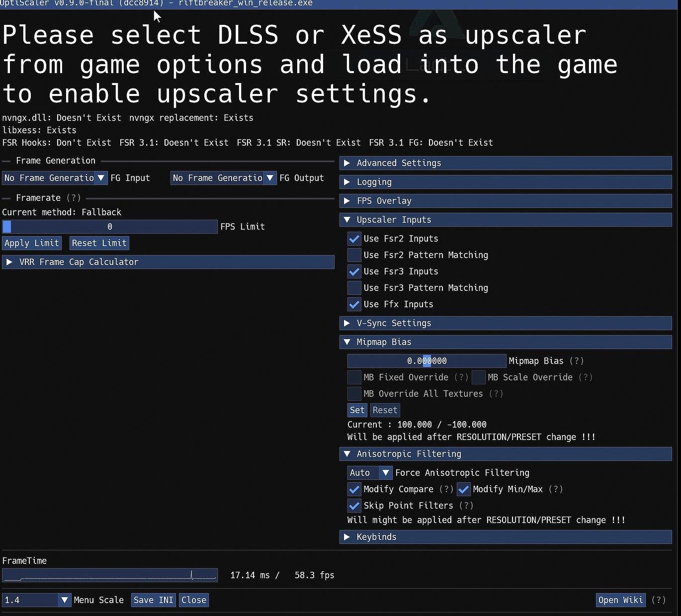Click the Framerate help marker (?)

(x=74, y=198)
